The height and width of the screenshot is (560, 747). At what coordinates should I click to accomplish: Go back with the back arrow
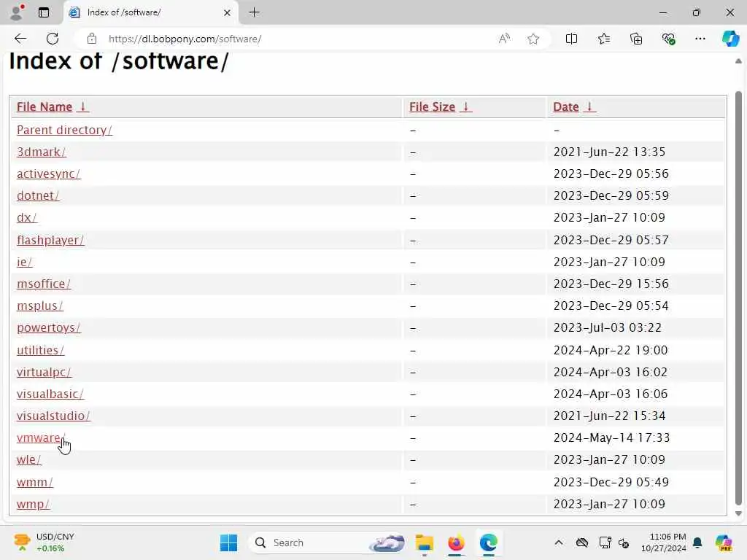20,39
